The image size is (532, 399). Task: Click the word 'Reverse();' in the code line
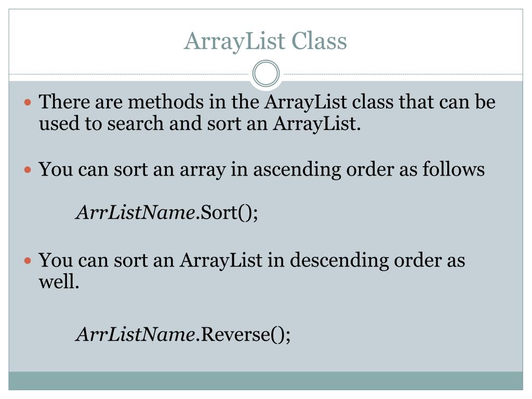click(x=245, y=335)
